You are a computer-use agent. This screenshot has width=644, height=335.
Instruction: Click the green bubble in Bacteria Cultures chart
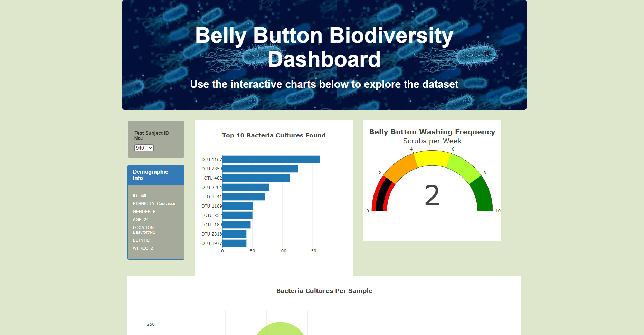(x=280, y=330)
